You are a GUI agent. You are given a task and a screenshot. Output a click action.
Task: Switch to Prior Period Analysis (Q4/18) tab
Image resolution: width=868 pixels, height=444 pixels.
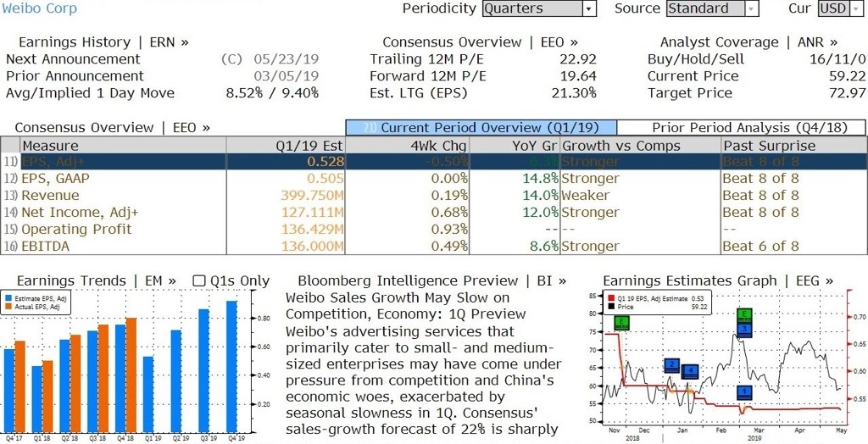click(741, 127)
